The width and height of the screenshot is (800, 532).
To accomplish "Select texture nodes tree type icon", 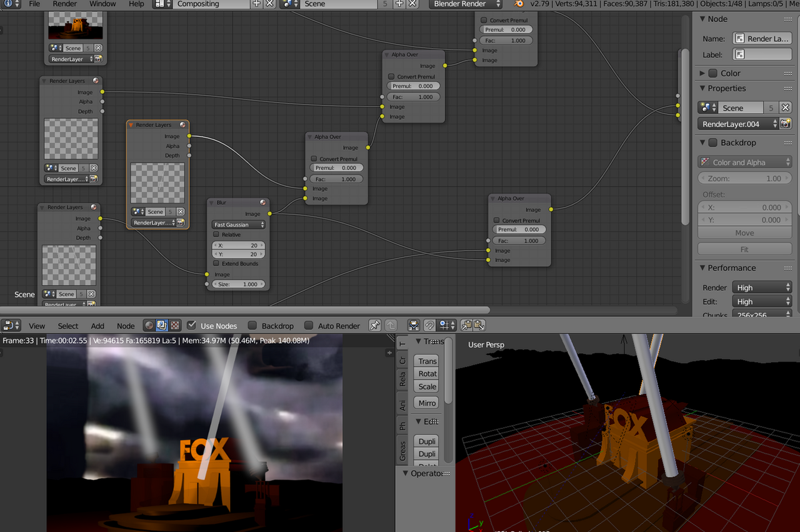I will pos(175,325).
